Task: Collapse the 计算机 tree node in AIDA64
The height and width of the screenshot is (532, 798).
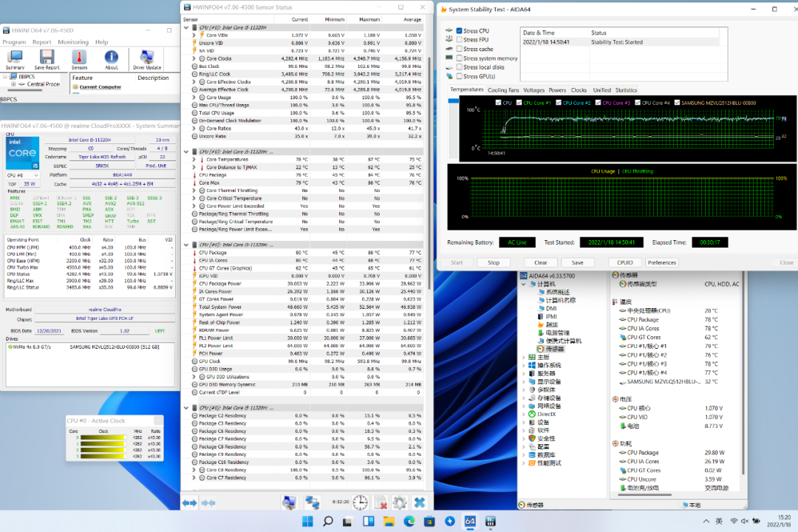Action: click(524, 284)
